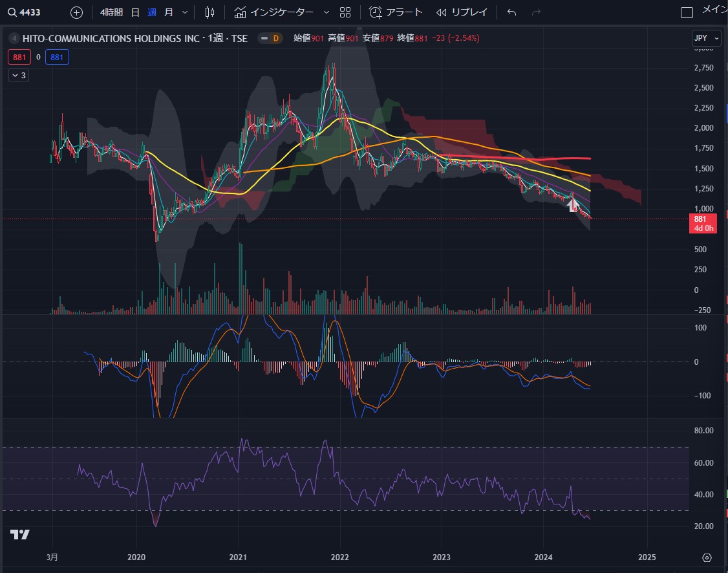This screenshot has width=728, height=573.
Task: Open chart settings gear on time axis
Action: pyautogui.click(x=707, y=557)
